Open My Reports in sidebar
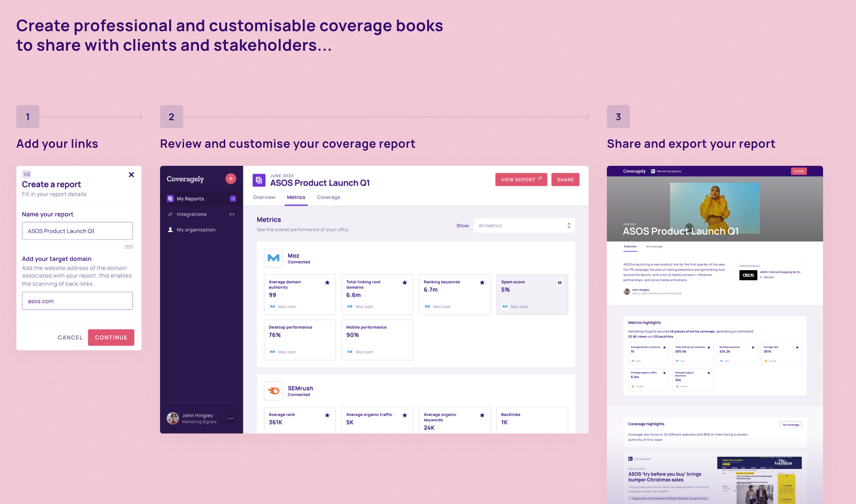 pos(190,199)
